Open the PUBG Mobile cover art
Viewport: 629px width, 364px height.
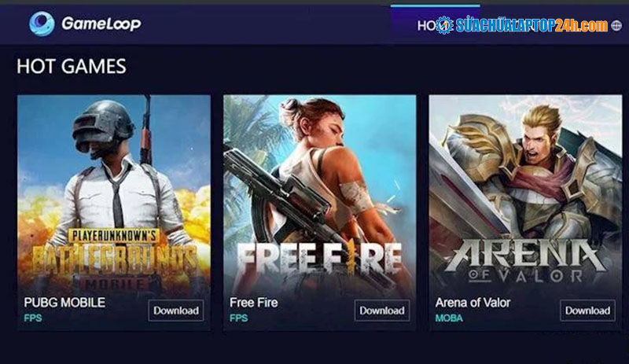114,193
